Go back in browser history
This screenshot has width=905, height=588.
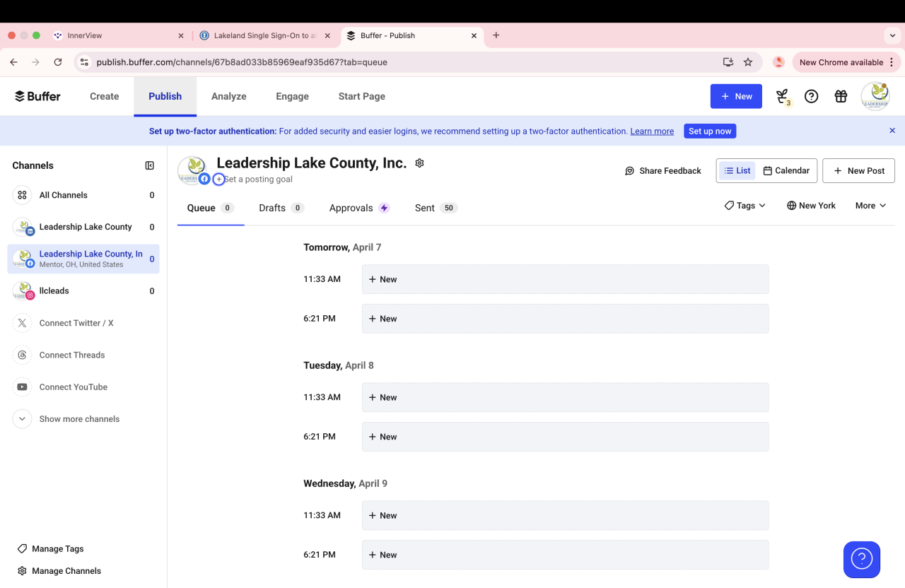(13, 62)
